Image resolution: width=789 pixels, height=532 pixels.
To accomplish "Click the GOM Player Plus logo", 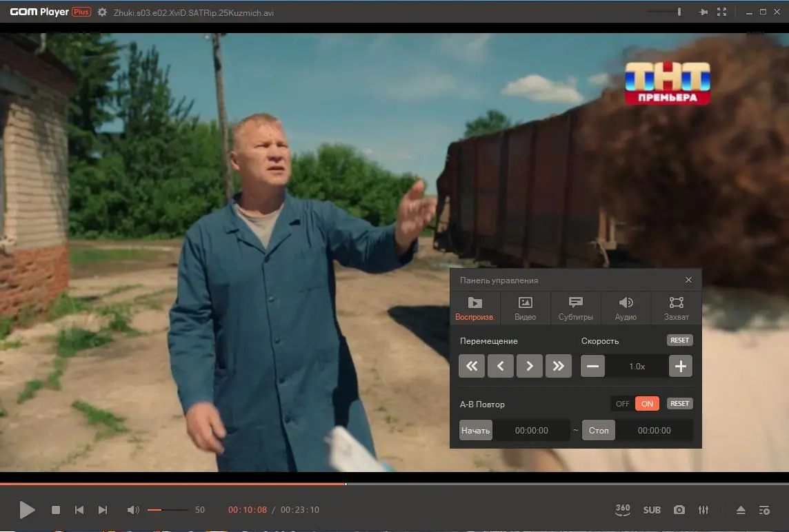I will point(50,12).
